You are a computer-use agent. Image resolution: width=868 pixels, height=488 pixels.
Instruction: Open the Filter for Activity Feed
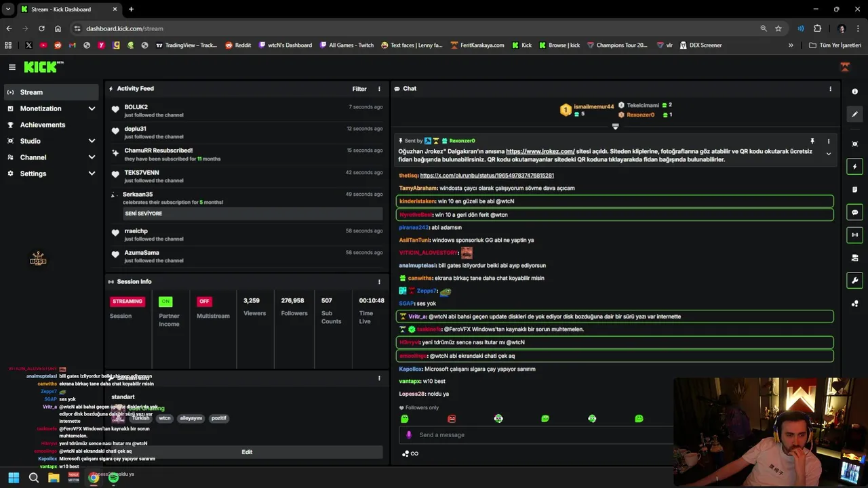click(x=359, y=89)
